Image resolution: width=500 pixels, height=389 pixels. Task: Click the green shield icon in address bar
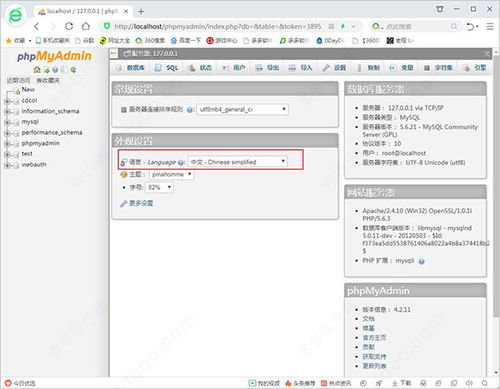pyautogui.click(x=107, y=26)
